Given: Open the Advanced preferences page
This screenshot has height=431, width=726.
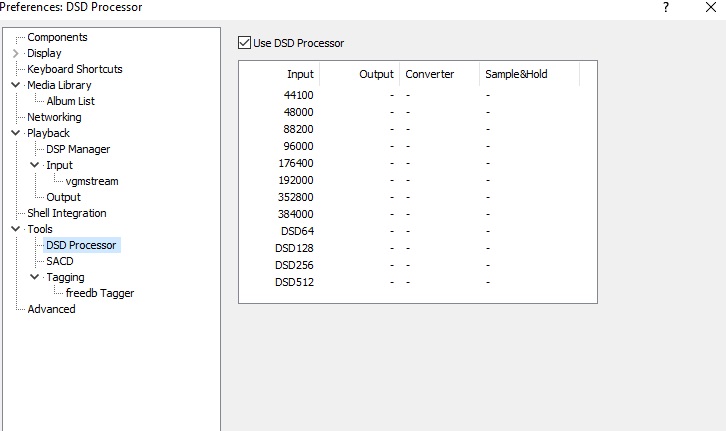Looking at the screenshot, I should point(51,309).
